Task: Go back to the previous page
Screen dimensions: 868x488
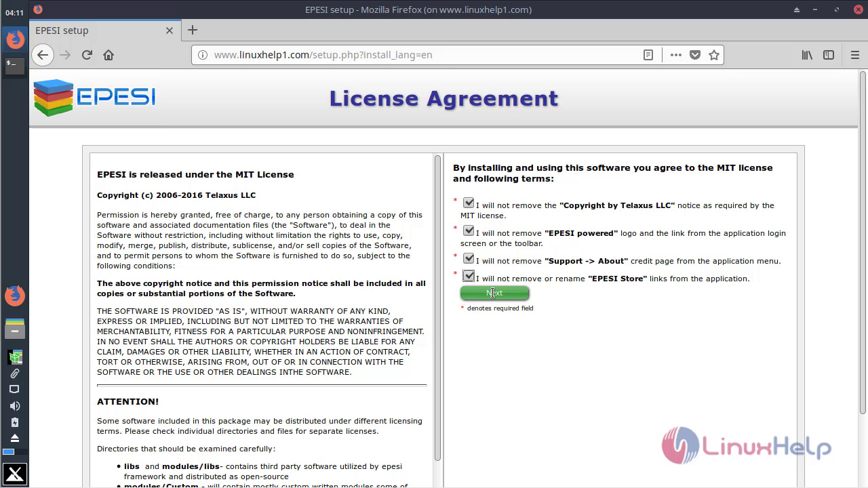Action: point(43,55)
